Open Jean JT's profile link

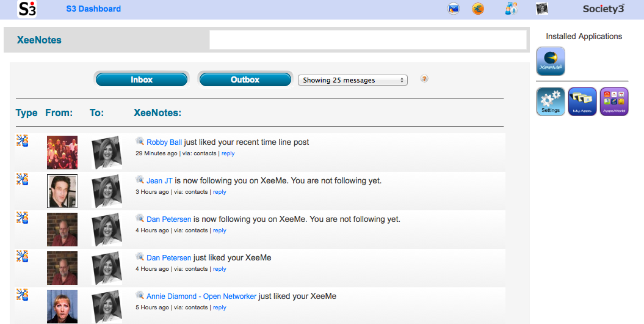pyautogui.click(x=159, y=181)
